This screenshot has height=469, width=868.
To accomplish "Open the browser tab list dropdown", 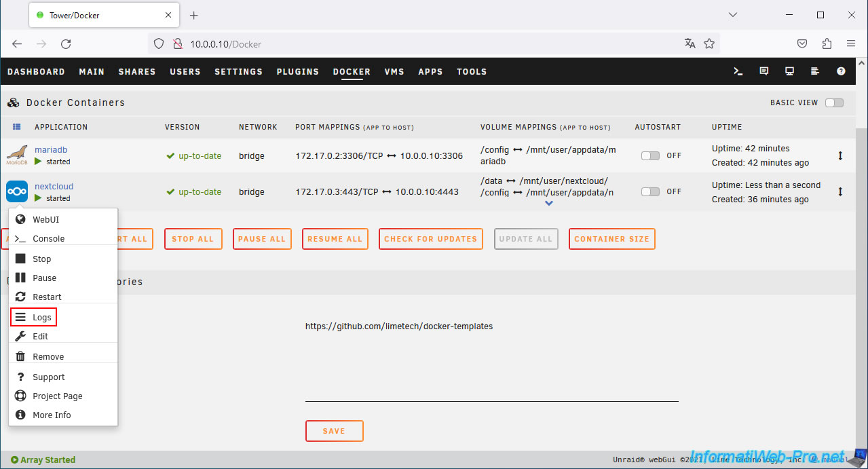I will [x=733, y=15].
